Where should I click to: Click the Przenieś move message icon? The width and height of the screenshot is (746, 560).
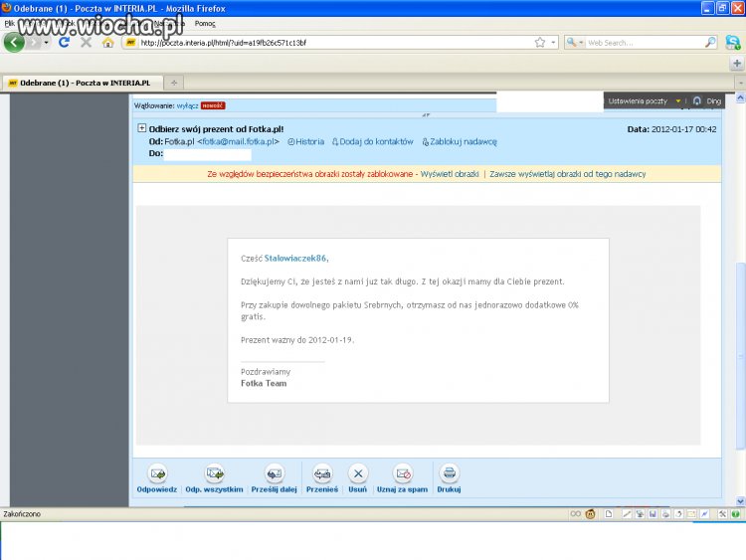(322, 473)
